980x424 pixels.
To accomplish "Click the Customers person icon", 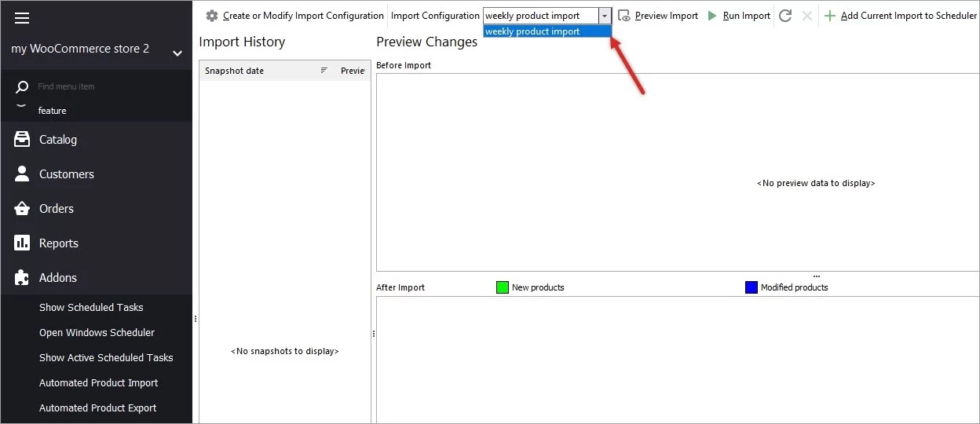I will 22,174.
